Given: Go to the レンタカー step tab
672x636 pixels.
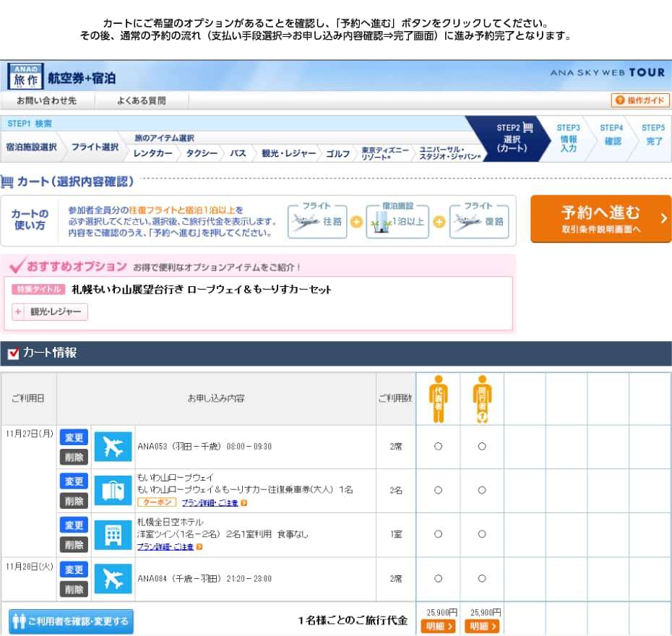Looking at the screenshot, I should (152, 153).
